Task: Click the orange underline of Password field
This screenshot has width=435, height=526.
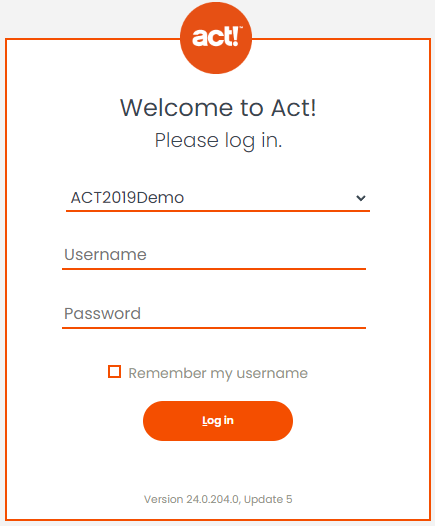Action: (214, 328)
